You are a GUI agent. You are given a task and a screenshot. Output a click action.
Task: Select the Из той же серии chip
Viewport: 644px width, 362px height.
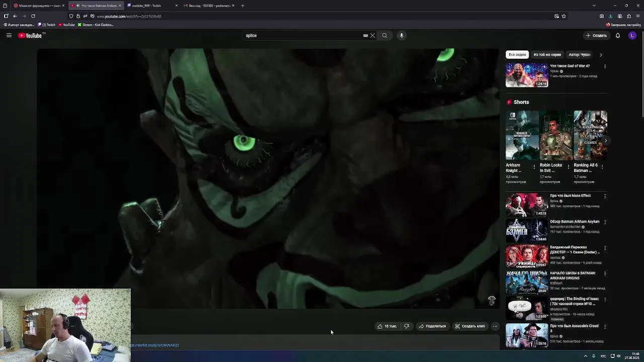pos(547,54)
